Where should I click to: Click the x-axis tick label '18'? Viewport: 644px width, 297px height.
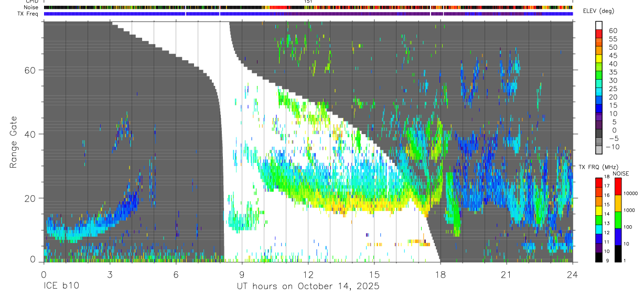[x=440, y=274]
